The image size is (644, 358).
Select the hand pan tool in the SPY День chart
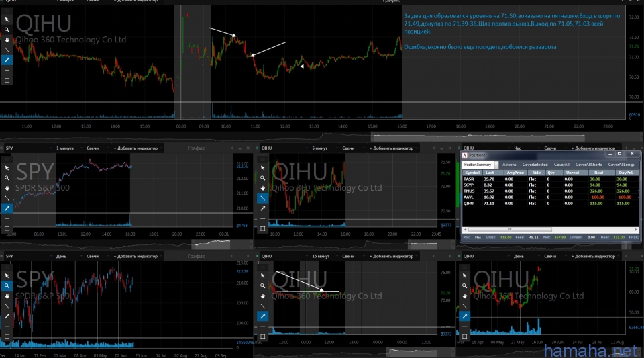(7, 296)
